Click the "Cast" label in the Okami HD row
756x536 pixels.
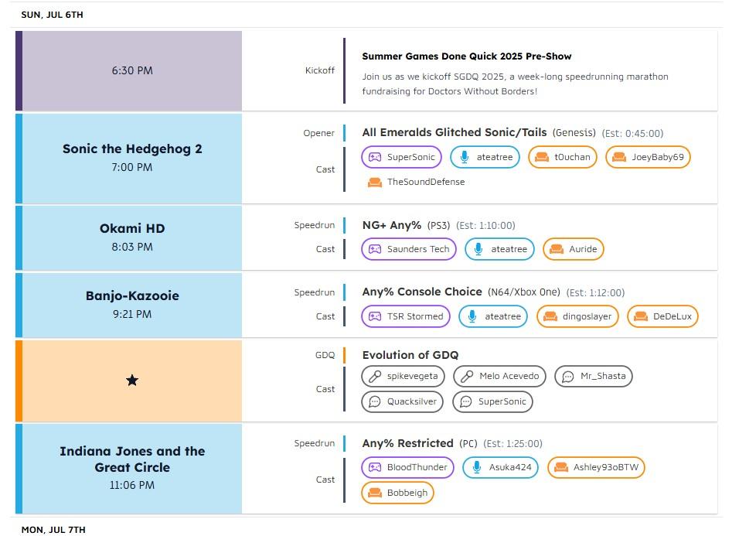coord(325,249)
